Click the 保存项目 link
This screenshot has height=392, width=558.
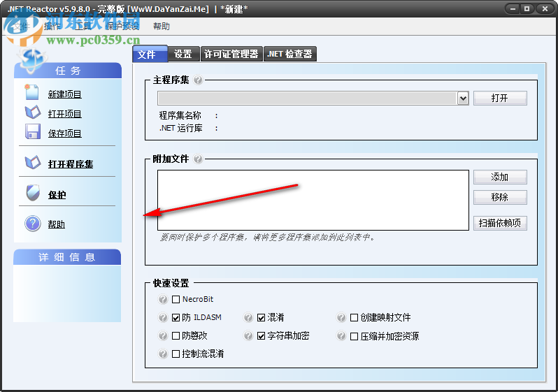[x=65, y=133]
